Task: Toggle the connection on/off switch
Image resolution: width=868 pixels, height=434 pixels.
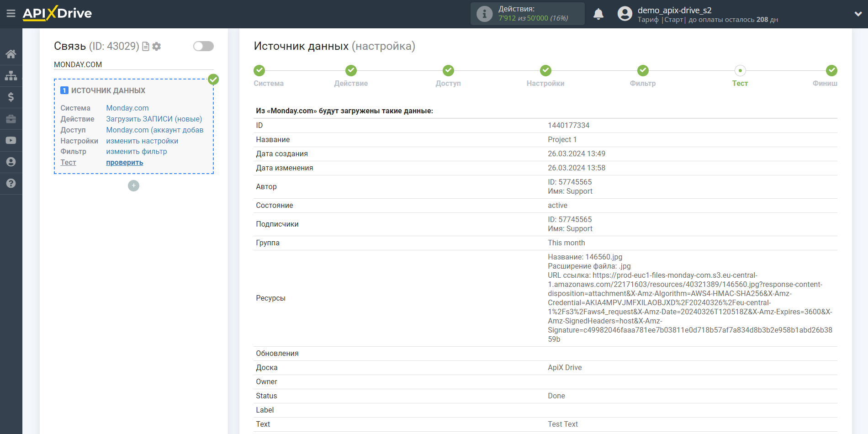Action: [203, 46]
